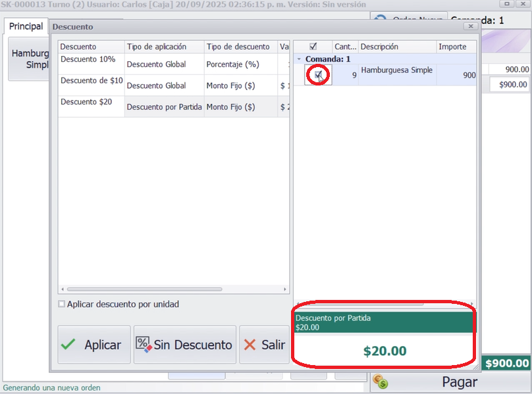The height and width of the screenshot is (394, 532).
Task: Click the red X Salir icon
Action: (x=250, y=345)
